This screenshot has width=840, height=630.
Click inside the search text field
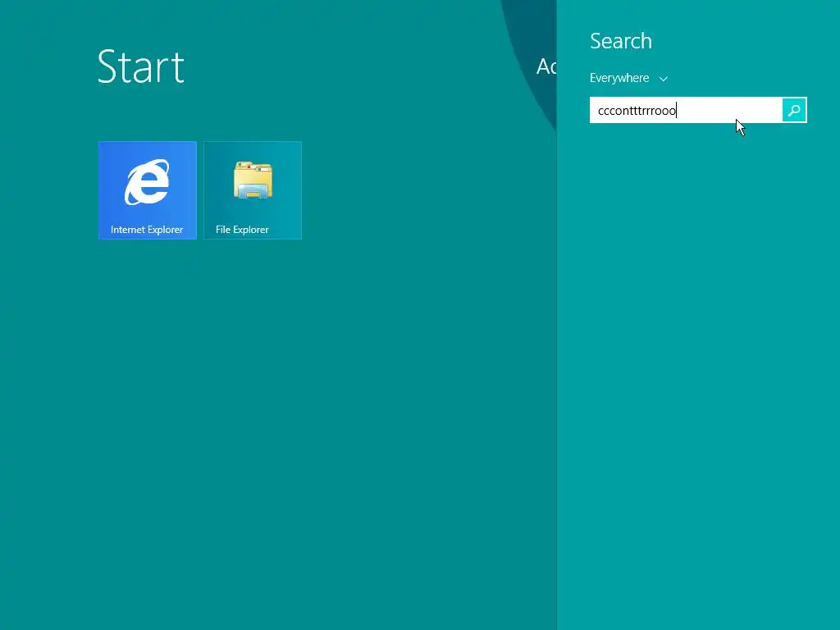tap(686, 111)
